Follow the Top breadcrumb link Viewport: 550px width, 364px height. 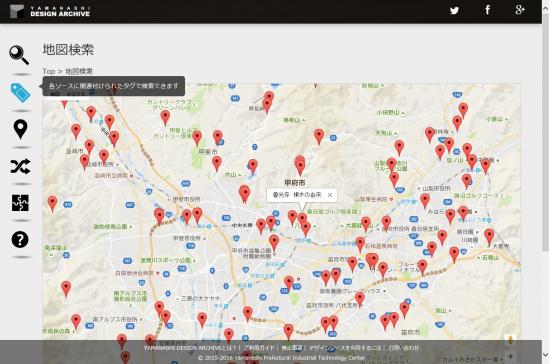pyautogui.click(x=49, y=71)
